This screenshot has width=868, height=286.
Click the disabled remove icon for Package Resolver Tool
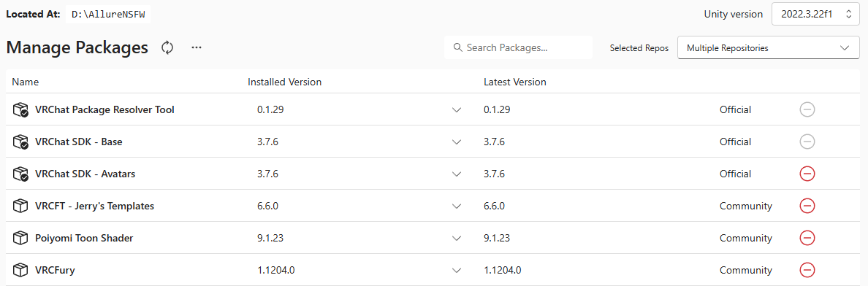[x=807, y=109]
